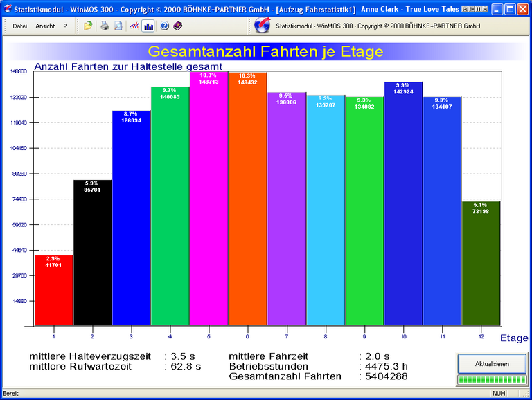
Task: Open the Ansicht menu
Action: (x=45, y=26)
